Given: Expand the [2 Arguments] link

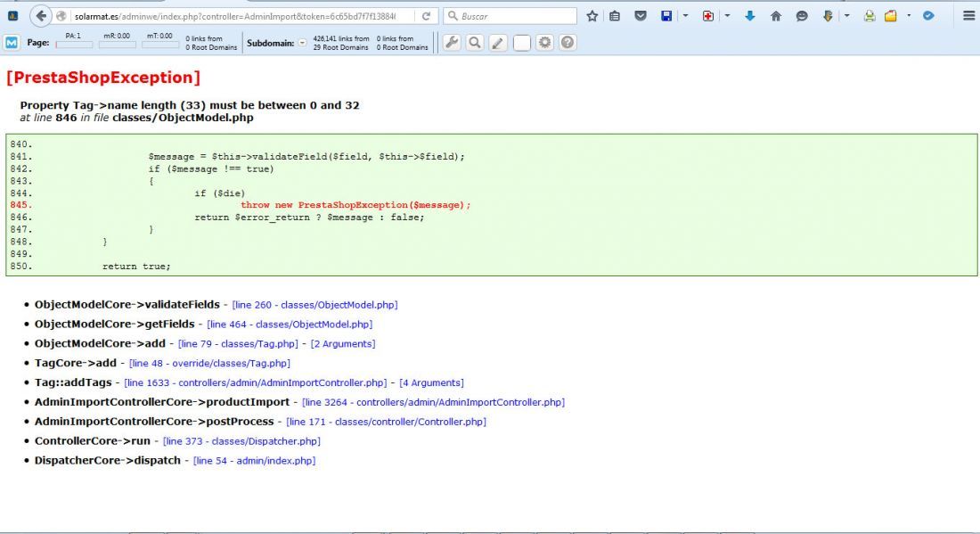Looking at the screenshot, I should 343,344.
